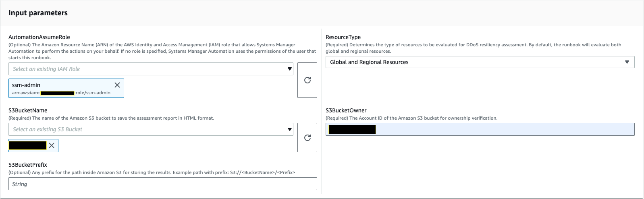Image resolution: width=644 pixels, height=199 pixels.
Task: Expand the ResourceType dropdown arrow
Action: click(627, 62)
